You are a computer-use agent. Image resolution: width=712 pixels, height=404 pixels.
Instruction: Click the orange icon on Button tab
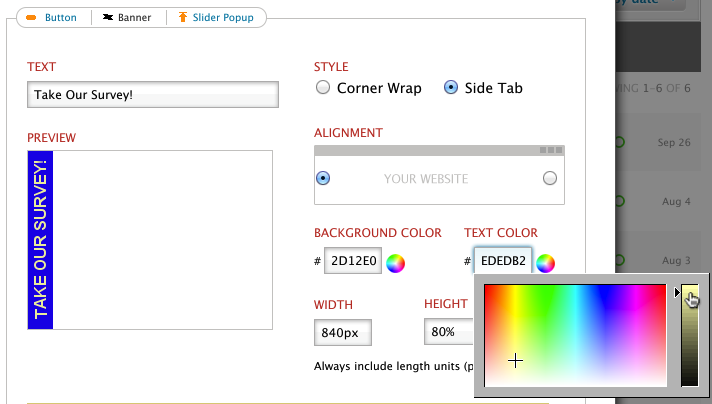(x=32, y=18)
